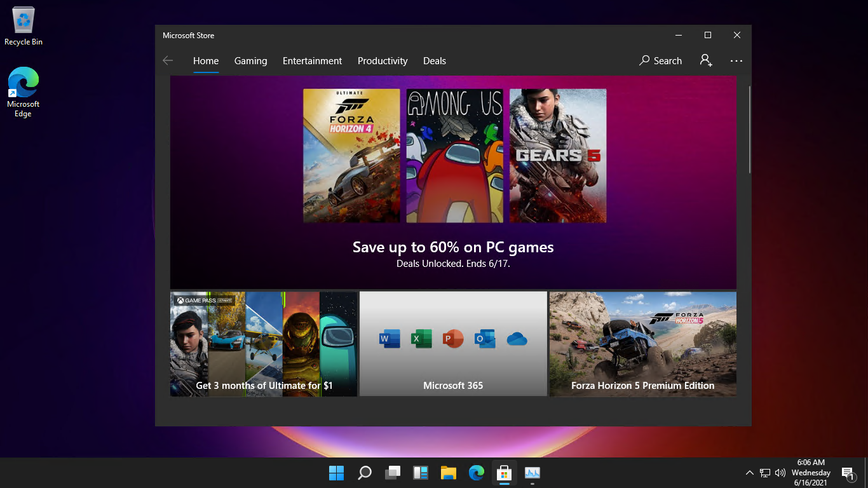Image resolution: width=868 pixels, height=488 pixels.
Task: Click the Search button in the Store
Action: pyautogui.click(x=660, y=61)
